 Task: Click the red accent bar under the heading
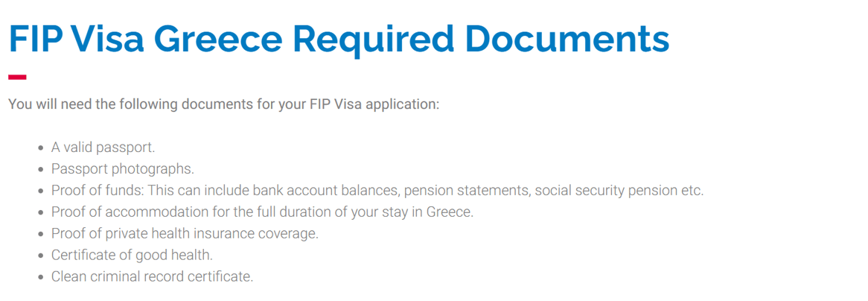pyautogui.click(x=17, y=77)
